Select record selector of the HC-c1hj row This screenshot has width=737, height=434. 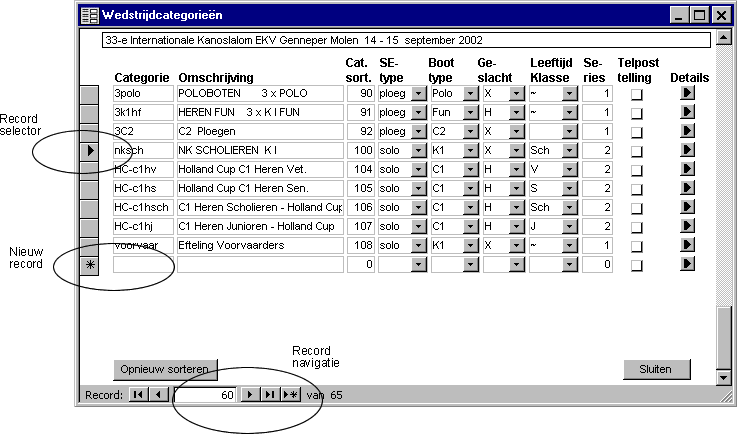89,228
